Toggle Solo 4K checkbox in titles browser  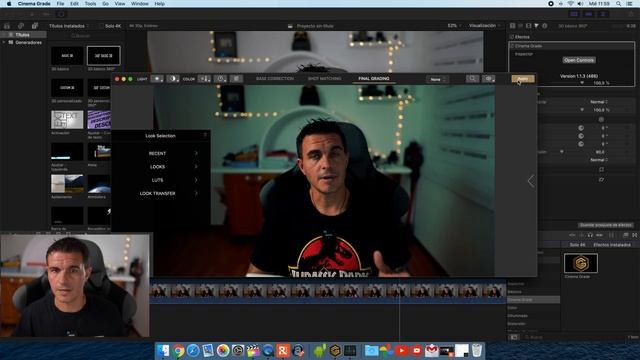tap(101, 26)
